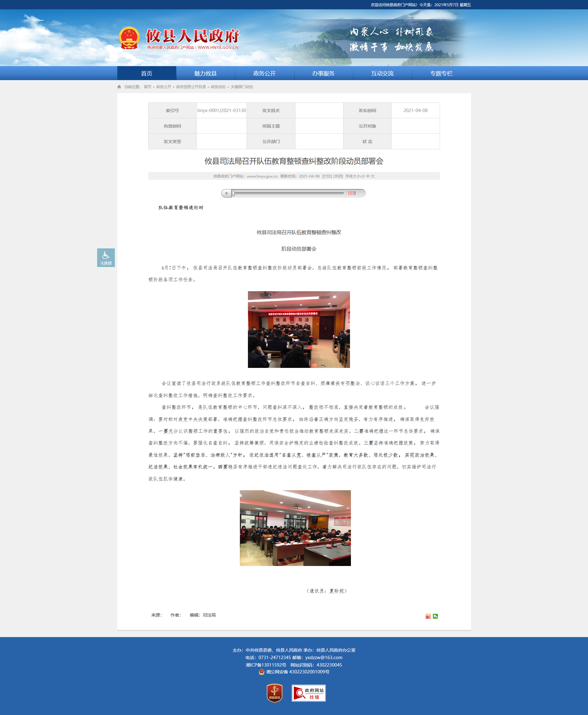This screenshot has height=715, width=588.
Task: Click the home icon in breadcrumb
Action: coord(119,87)
